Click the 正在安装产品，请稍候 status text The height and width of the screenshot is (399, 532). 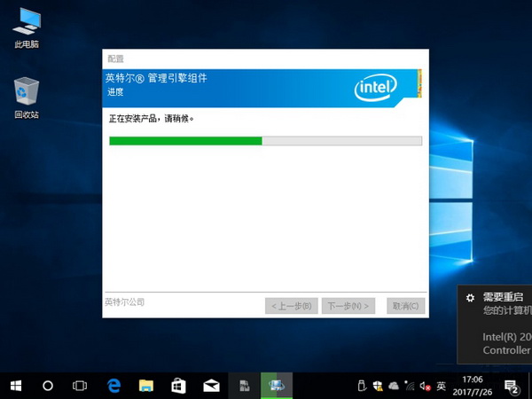152,119
